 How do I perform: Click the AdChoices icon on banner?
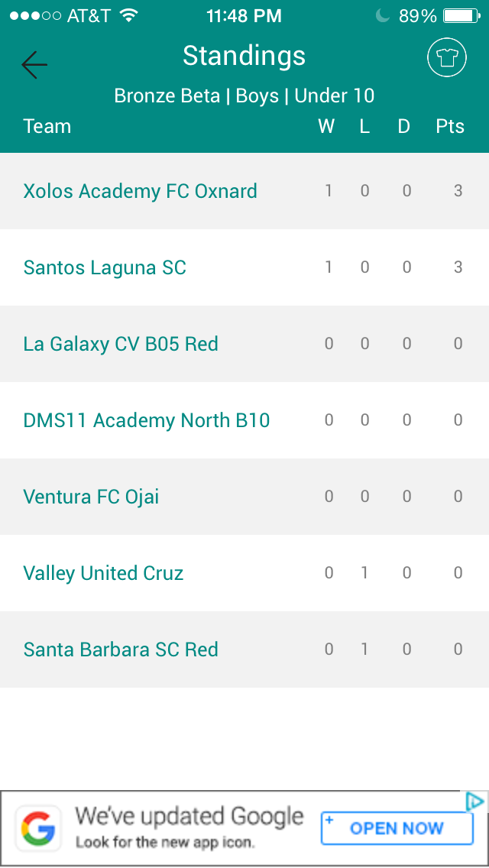tap(474, 802)
